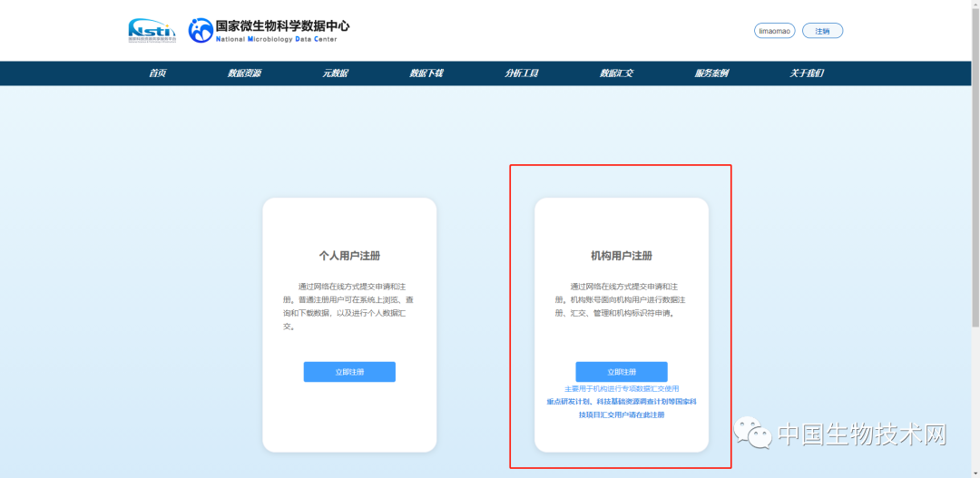The width and height of the screenshot is (980, 478).
Task: Go to the 数据资源 menu
Action: [244, 73]
